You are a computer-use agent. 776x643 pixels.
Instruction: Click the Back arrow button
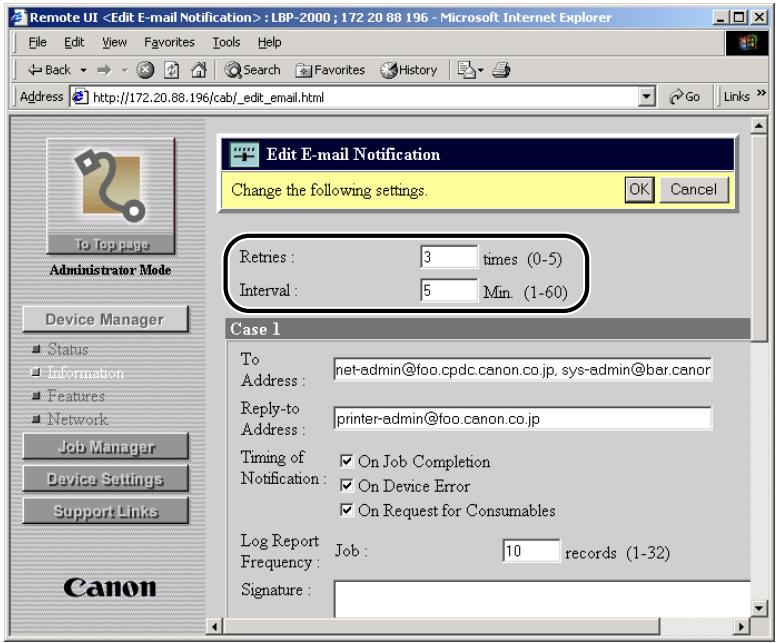click(48, 70)
